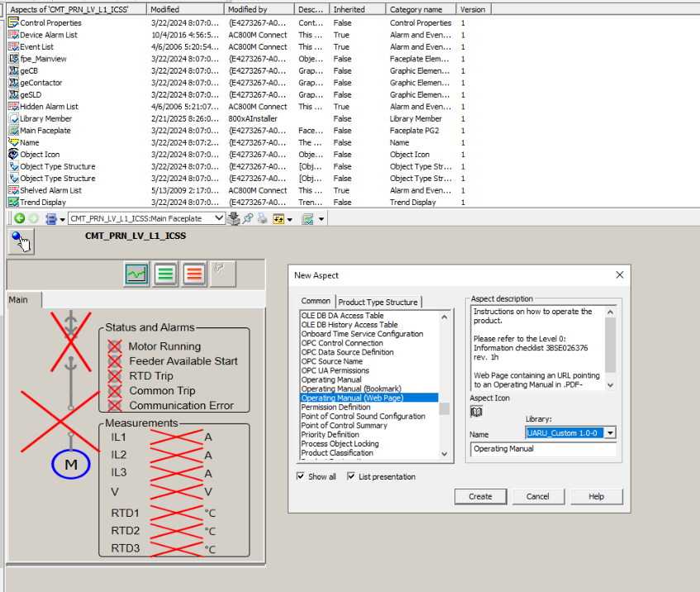This screenshot has height=592, width=700.
Task: Click the greyed Forward navigation arrow
Action: 34,218
